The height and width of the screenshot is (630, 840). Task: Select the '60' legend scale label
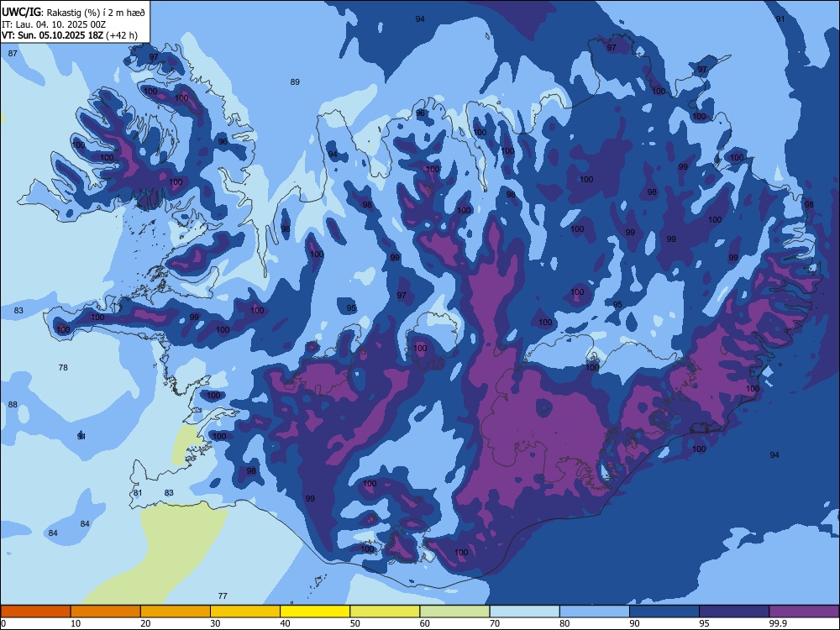click(425, 623)
